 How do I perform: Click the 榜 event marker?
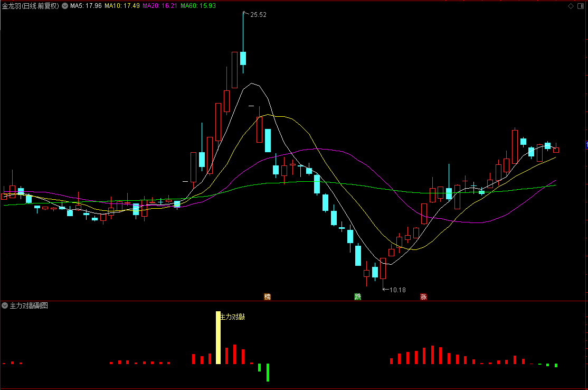tap(268, 296)
